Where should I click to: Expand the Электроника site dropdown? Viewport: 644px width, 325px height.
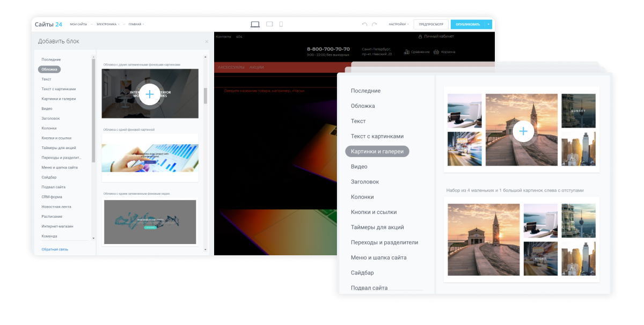click(x=107, y=24)
